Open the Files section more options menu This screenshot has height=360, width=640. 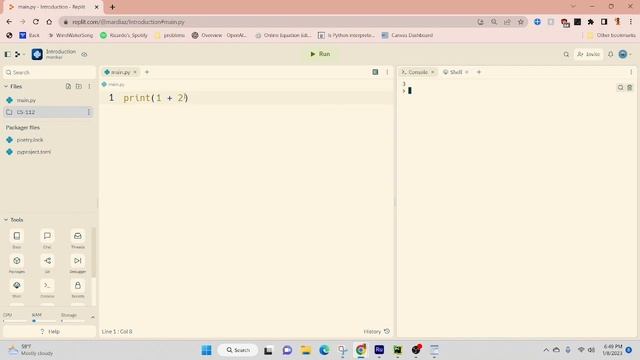(x=89, y=87)
